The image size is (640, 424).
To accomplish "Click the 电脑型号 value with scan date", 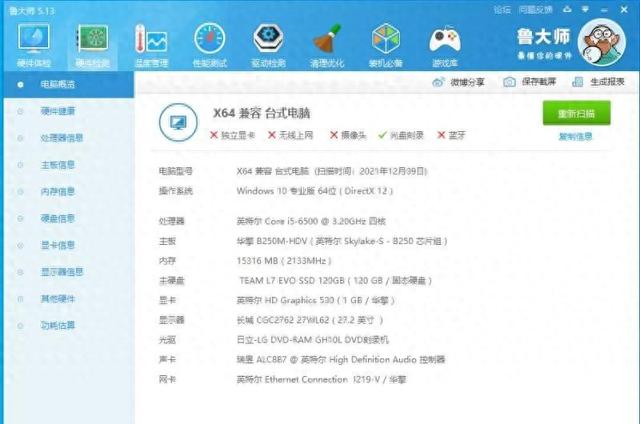I will point(332,171).
